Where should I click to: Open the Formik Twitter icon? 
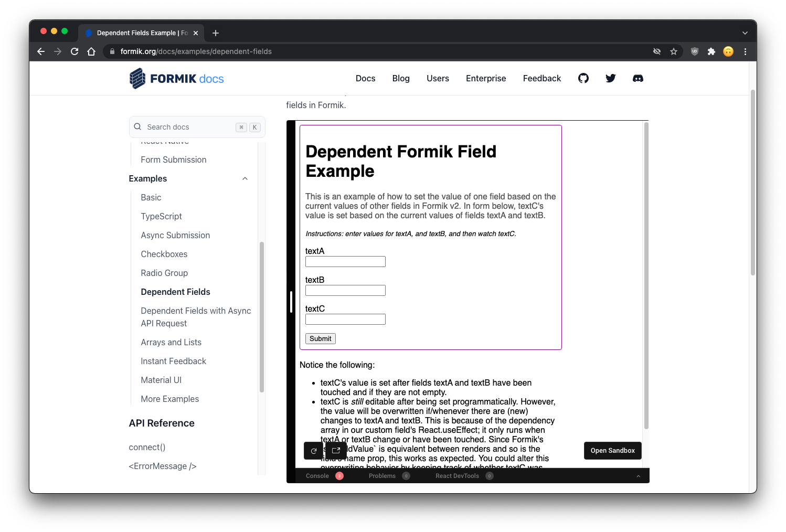(610, 78)
